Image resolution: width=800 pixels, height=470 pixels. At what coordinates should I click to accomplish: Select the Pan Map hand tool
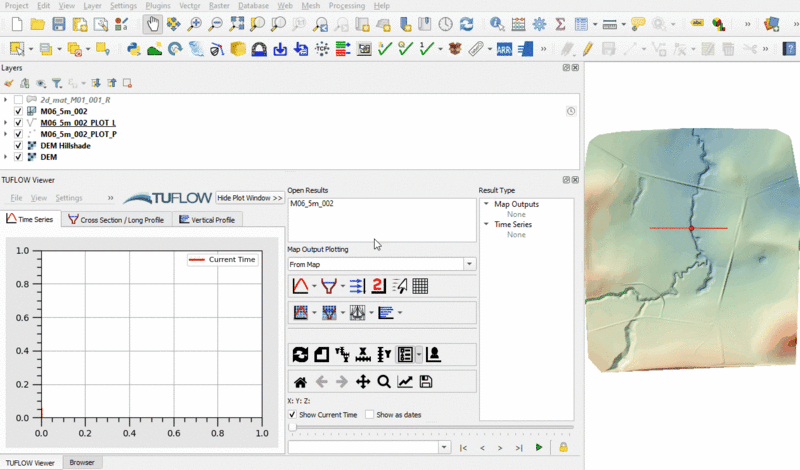coord(152,23)
